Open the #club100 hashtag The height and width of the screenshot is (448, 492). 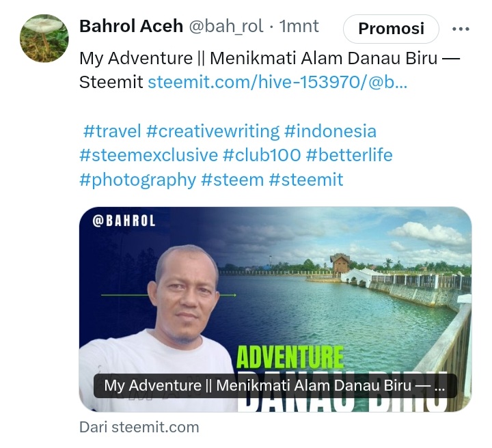pos(262,155)
